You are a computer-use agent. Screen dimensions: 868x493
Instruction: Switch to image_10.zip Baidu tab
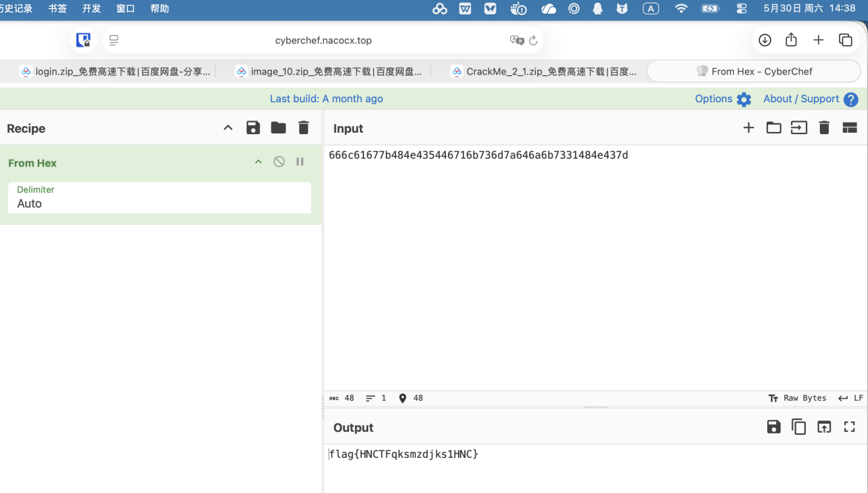coord(329,71)
